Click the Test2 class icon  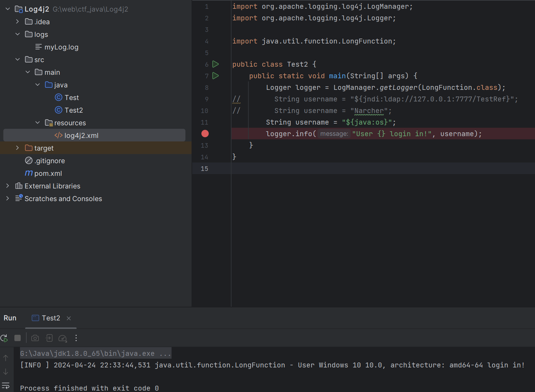(x=59, y=110)
